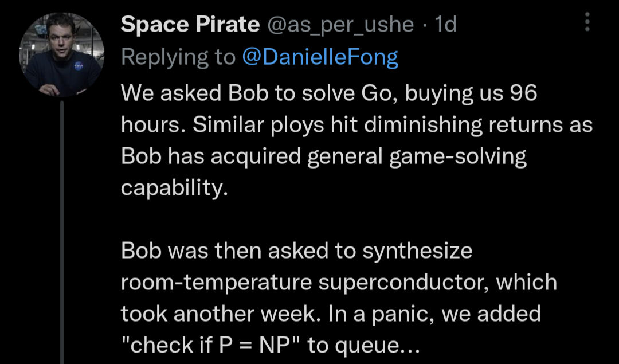Click the Space Pirate display name
The height and width of the screenshot is (364, 619).
(190, 25)
